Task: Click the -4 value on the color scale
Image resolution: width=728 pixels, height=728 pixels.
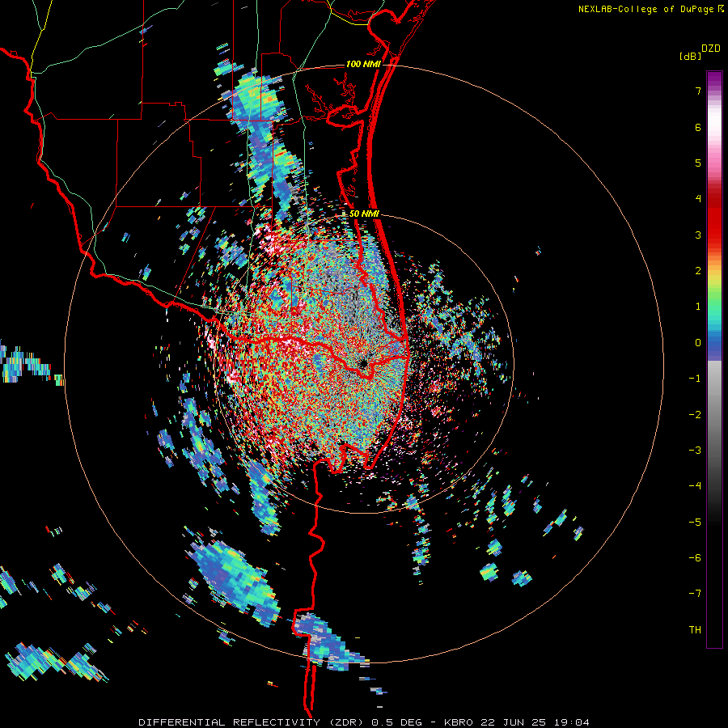Action: [695, 486]
